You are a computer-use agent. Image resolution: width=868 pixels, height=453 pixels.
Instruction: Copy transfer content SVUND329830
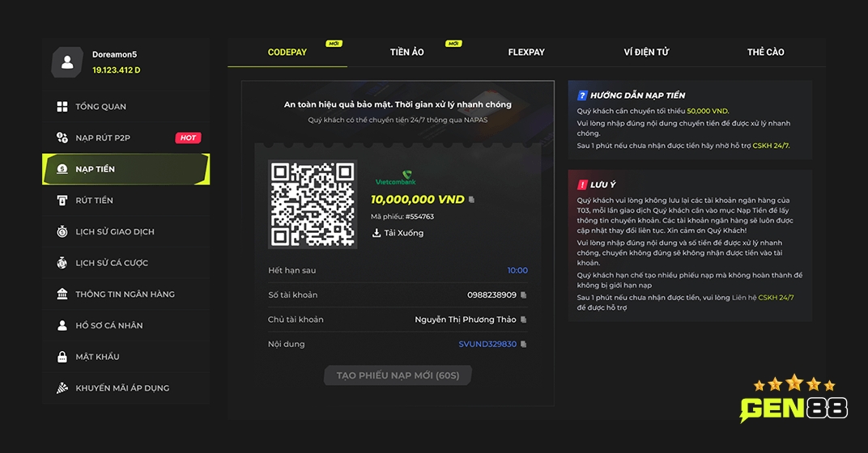coord(524,344)
